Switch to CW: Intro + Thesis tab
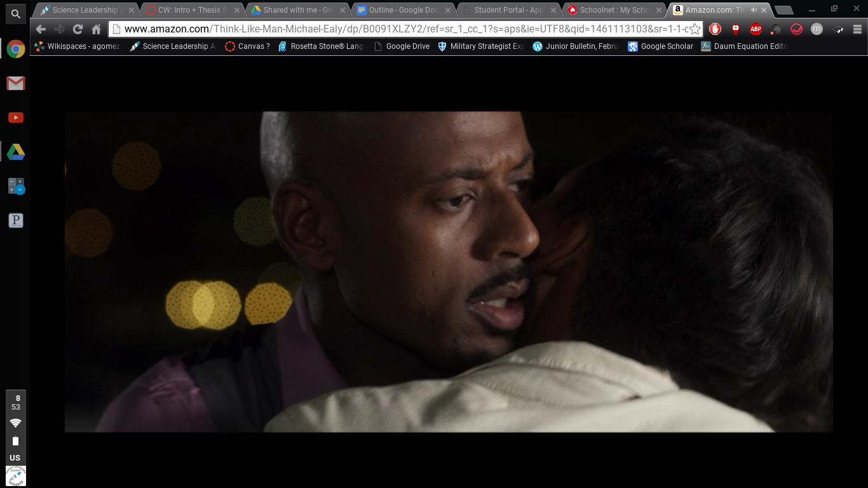868x488 pixels. click(x=191, y=10)
